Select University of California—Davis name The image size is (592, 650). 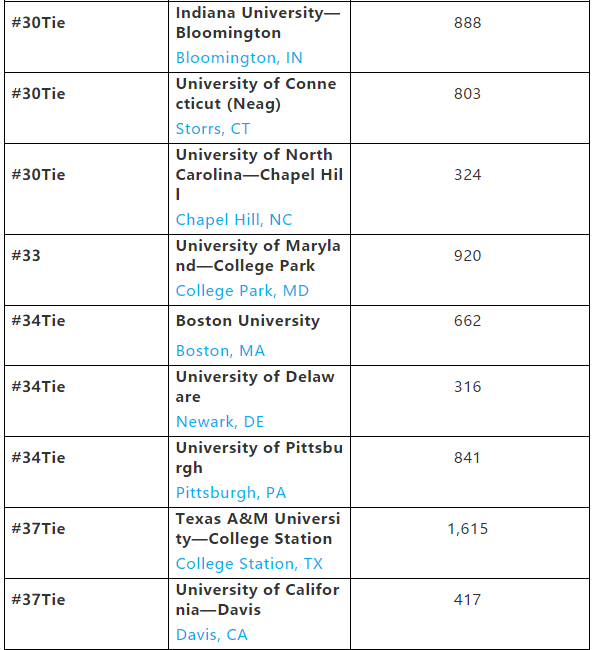coord(257,599)
